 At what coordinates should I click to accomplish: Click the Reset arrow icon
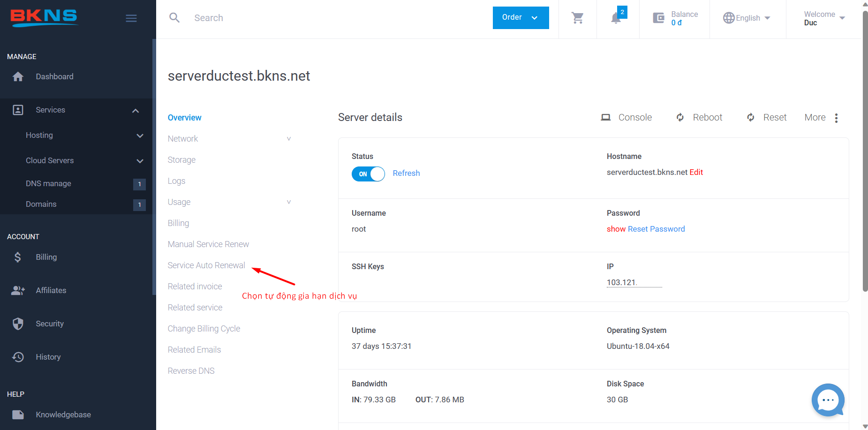(x=751, y=117)
